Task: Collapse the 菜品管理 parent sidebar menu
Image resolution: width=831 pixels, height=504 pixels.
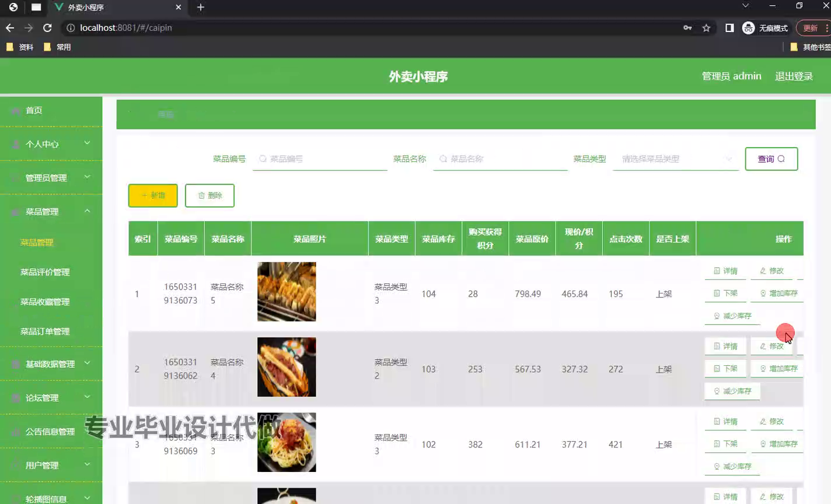Action: 51,211
